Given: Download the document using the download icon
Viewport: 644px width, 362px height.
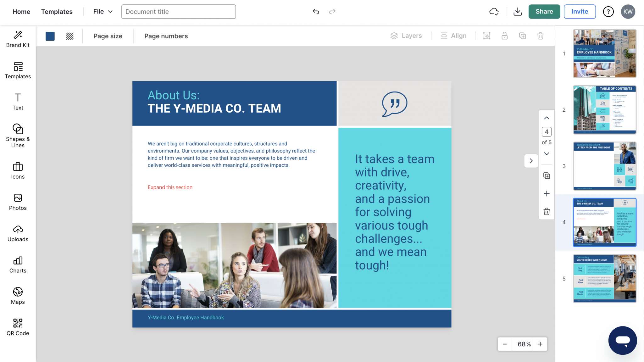Looking at the screenshot, I should (x=518, y=11).
